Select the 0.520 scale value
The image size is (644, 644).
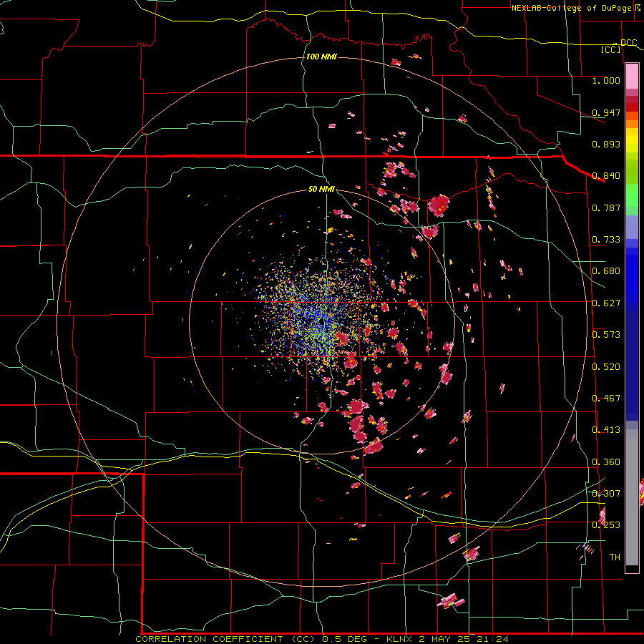pos(606,367)
